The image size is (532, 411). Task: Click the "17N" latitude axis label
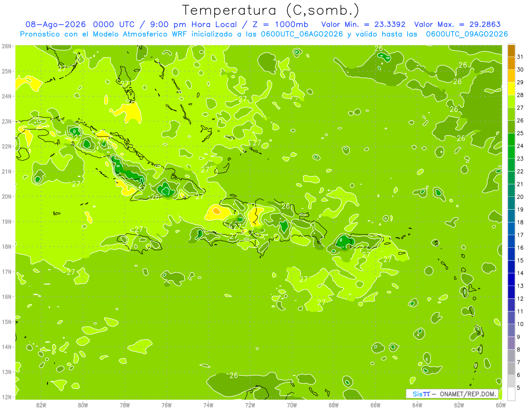(x=6, y=271)
